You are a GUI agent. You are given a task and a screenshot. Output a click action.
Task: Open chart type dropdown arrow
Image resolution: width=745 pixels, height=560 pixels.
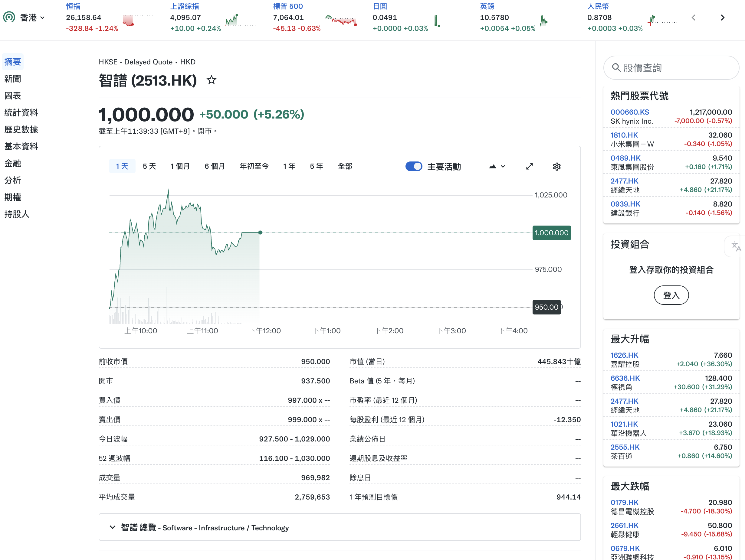click(x=503, y=166)
